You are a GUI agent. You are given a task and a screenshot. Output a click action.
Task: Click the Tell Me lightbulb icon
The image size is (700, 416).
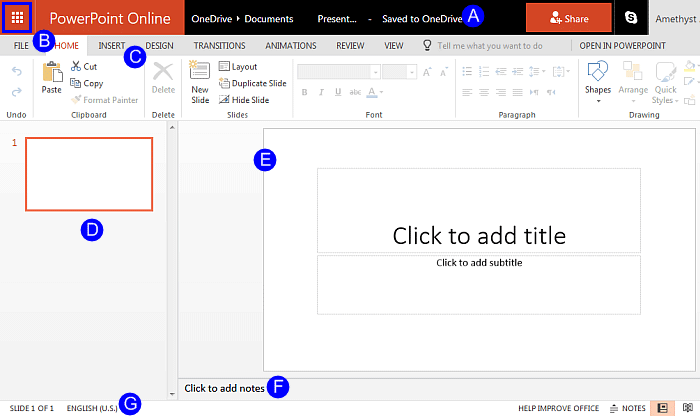pyautogui.click(x=427, y=45)
